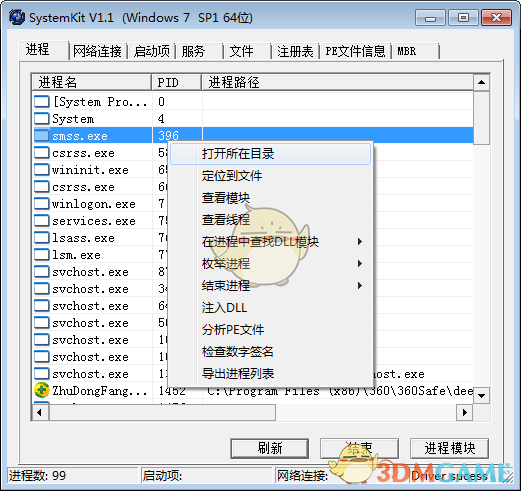521x491 pixels.
Task: Click the icon beside smss.exe
Action: pos(42,135)
